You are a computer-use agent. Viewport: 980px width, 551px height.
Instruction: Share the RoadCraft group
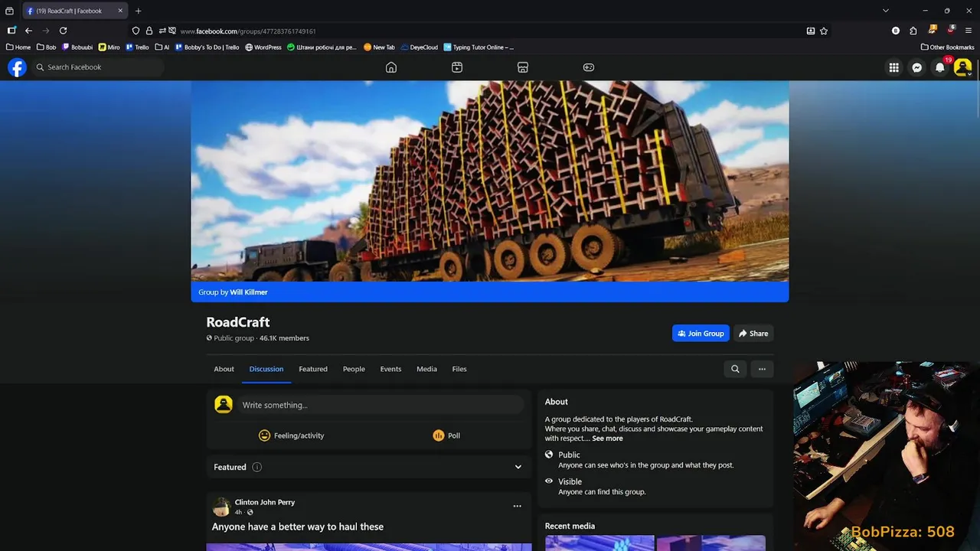pos(753,334)
